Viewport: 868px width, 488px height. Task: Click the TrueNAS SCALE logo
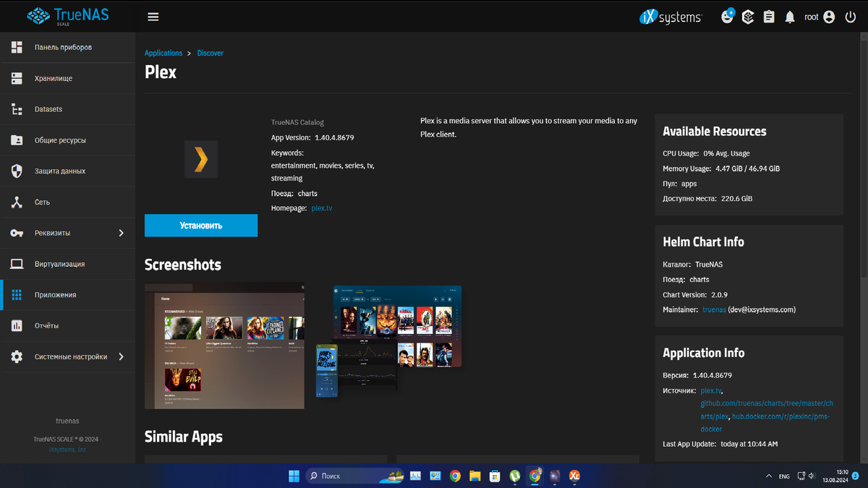click(68, 16)
